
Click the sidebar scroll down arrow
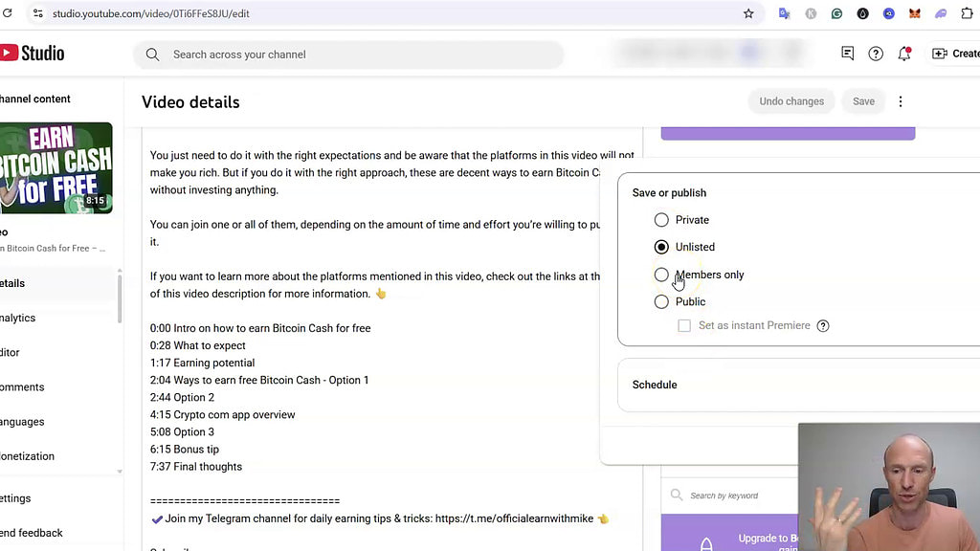(x=120, y=472)
